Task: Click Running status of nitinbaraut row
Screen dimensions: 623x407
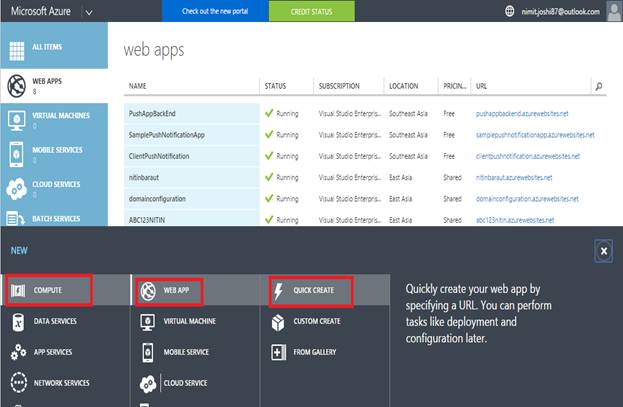Action: pos(287,178)
